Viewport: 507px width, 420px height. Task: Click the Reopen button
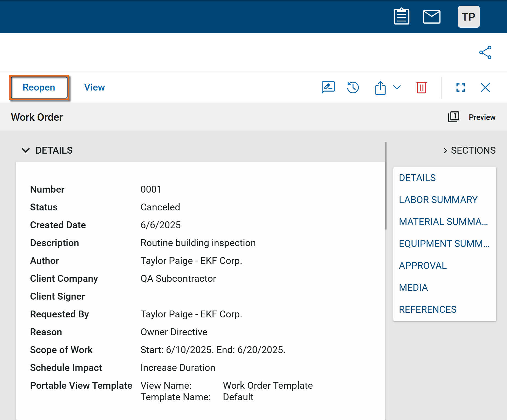point(39,88)
